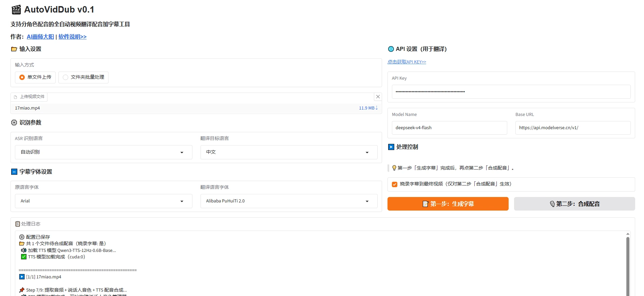
Task: Open the ASR 识别语言 dropdown
Action: 103,152
